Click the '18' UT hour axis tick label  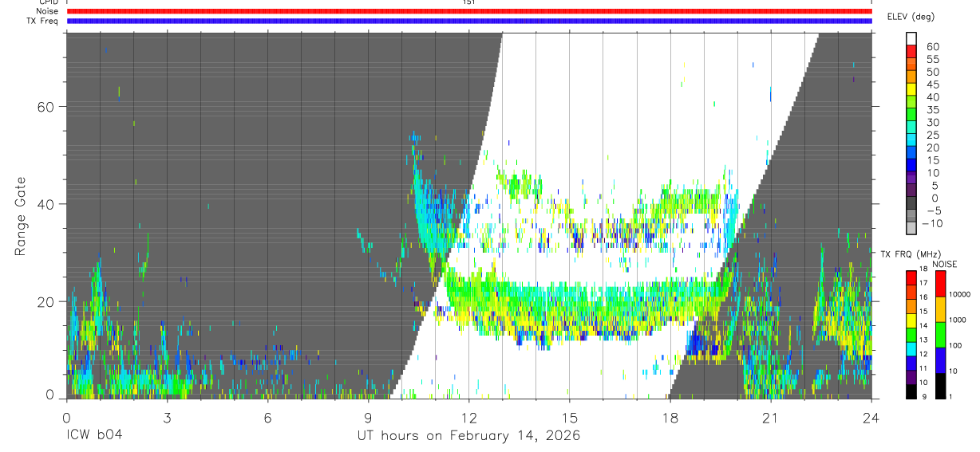click(x=670, y=418)
